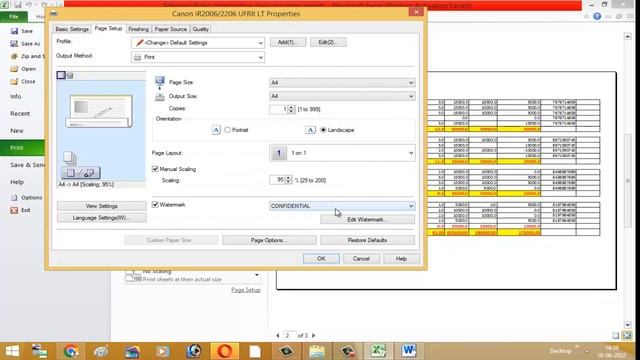Screen dimensions: 640x360
Task: Click the Options icon in Excel sidebar
Action: click(14, 198)
